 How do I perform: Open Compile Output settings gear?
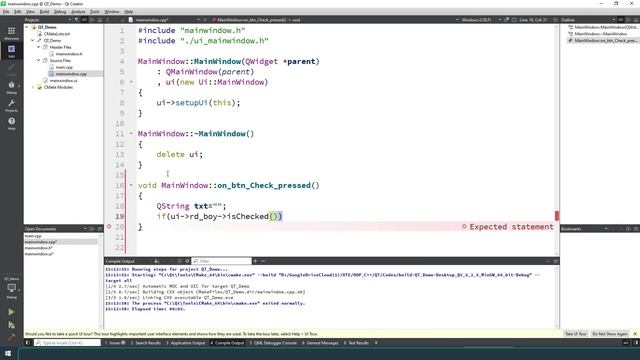(x=187, y=261)
